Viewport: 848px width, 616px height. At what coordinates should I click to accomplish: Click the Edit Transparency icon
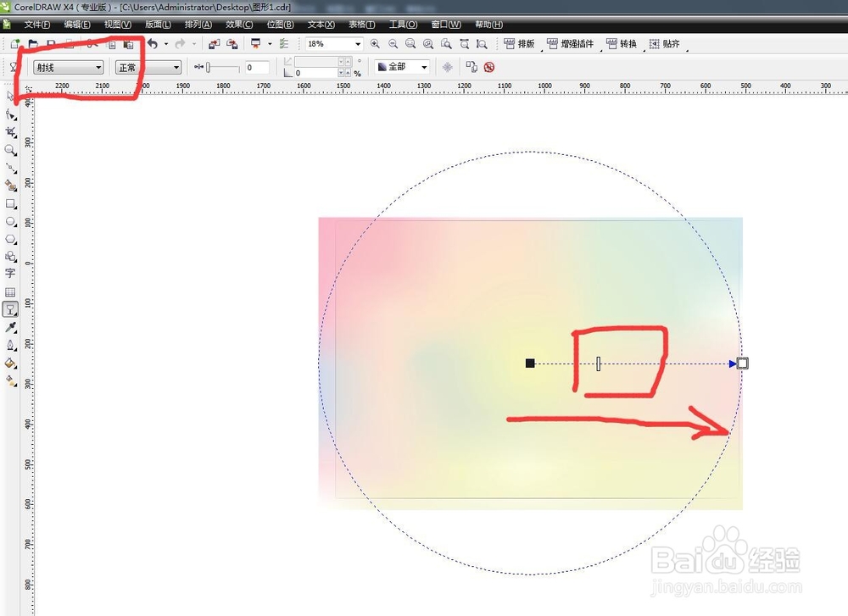coord(14,67)
